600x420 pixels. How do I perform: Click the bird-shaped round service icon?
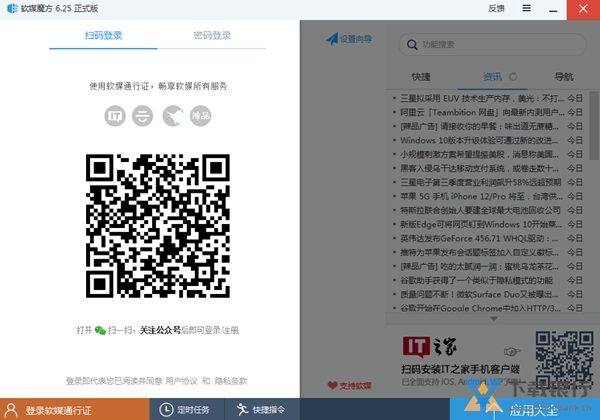[x=172, y=116]
